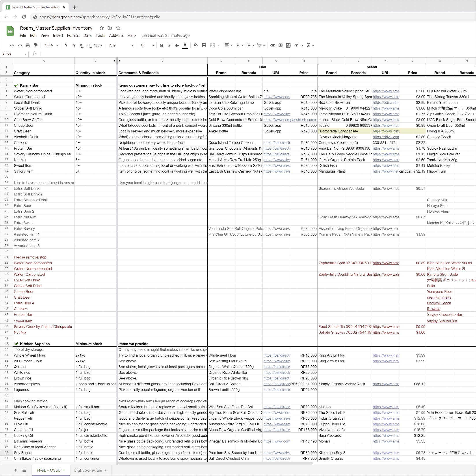Open the Insert menu

pos(58,35)
